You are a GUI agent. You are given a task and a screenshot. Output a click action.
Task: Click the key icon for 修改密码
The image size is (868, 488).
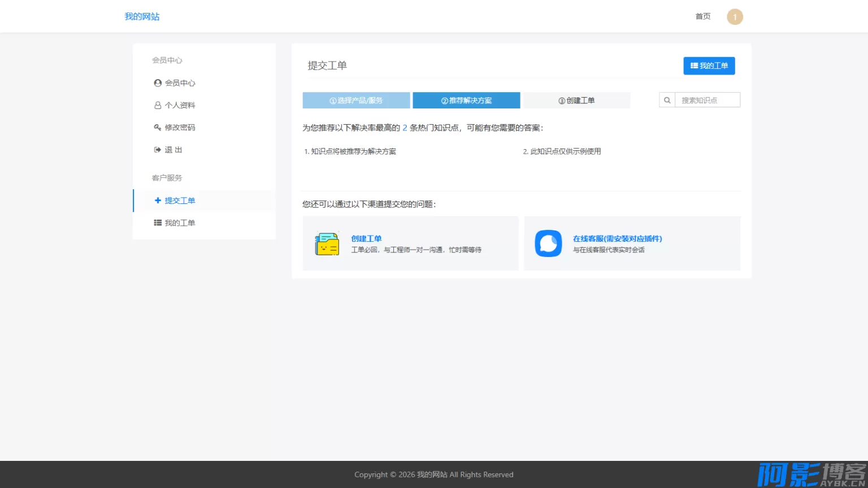158,128
